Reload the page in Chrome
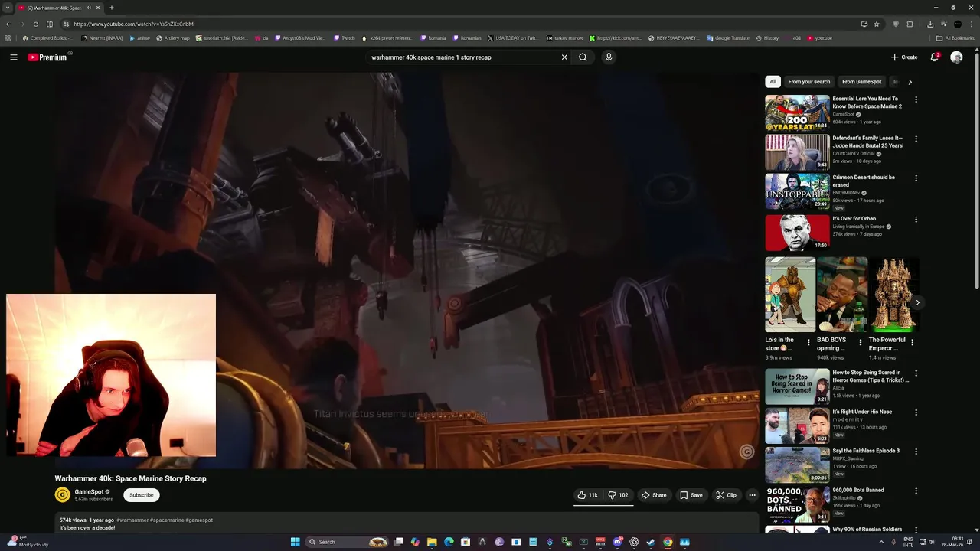This screenshot has height=551, width=980. click(35, 24)
